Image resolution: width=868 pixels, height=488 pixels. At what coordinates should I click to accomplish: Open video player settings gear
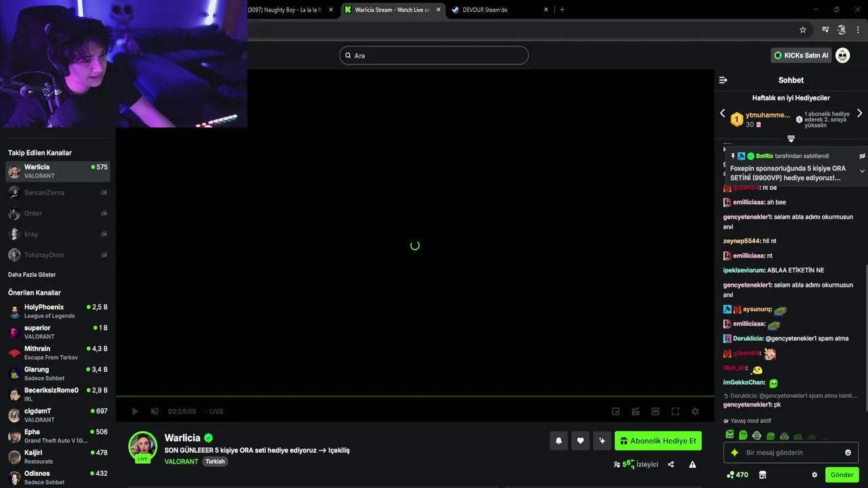click(x=695, y=411)
